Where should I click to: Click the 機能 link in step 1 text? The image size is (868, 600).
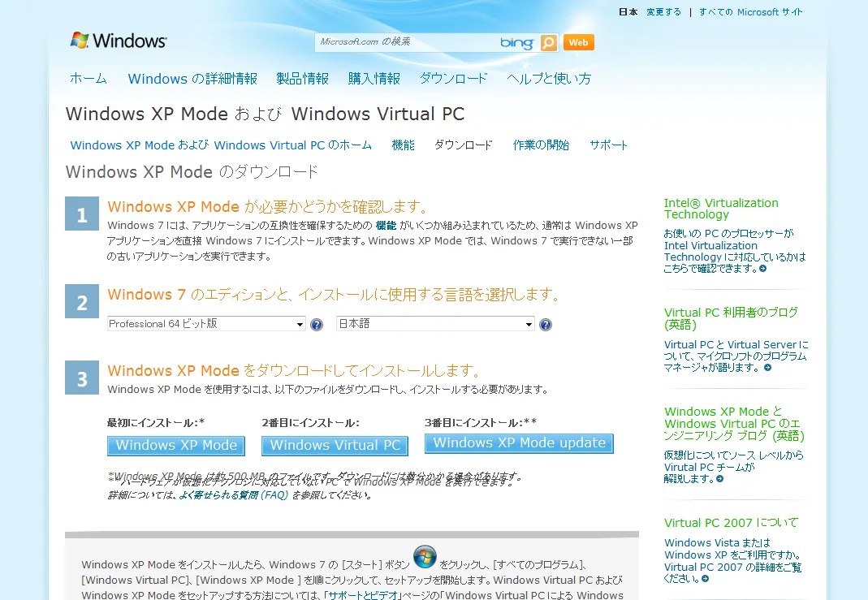(x=386, y=225)
